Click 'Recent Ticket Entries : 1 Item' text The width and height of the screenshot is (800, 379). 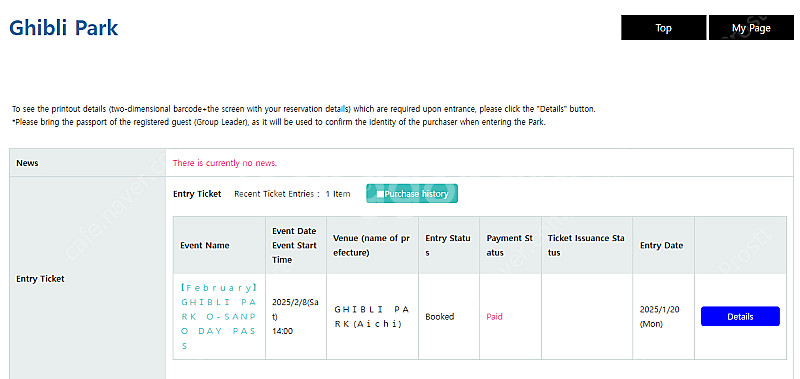[292, 194]
